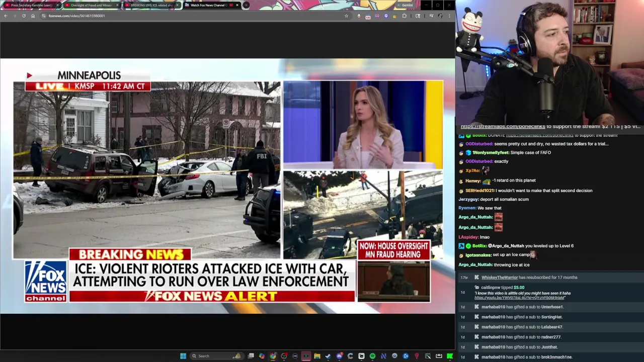Open the Gemini button in the title bar

coord(405,5)
